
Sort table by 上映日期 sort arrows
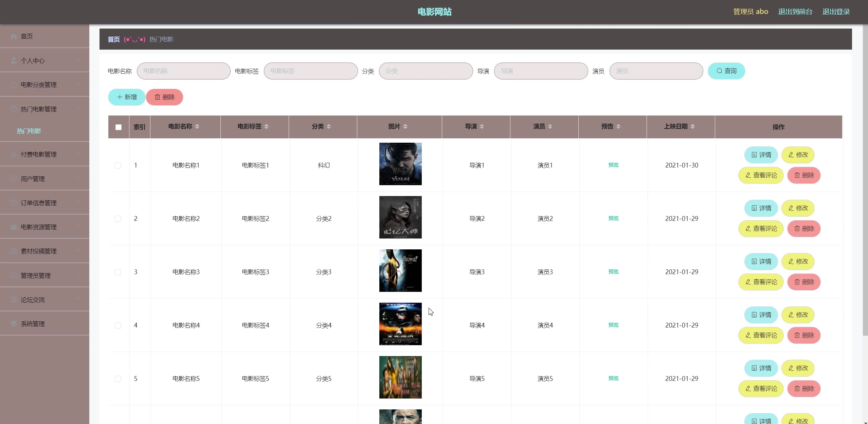coord(692,126)
